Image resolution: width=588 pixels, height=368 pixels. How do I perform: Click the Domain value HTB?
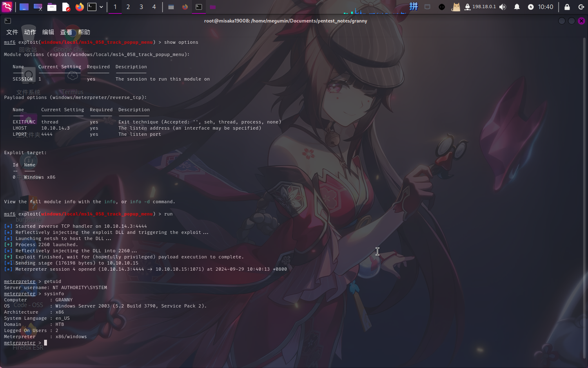click(x=60, y=324)
